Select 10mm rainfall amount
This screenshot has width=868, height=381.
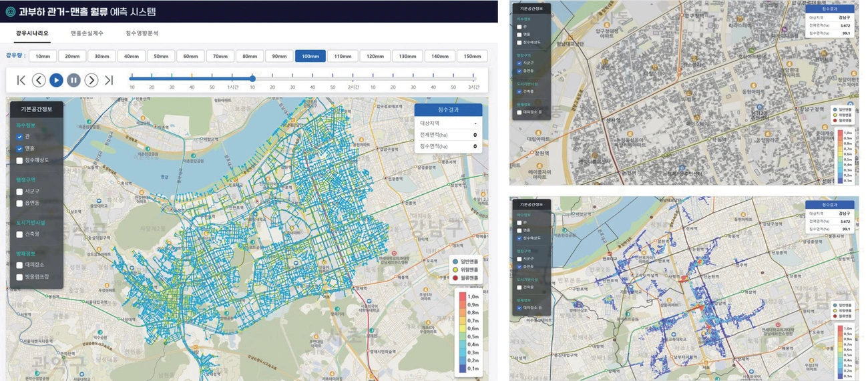coord(43,56)
